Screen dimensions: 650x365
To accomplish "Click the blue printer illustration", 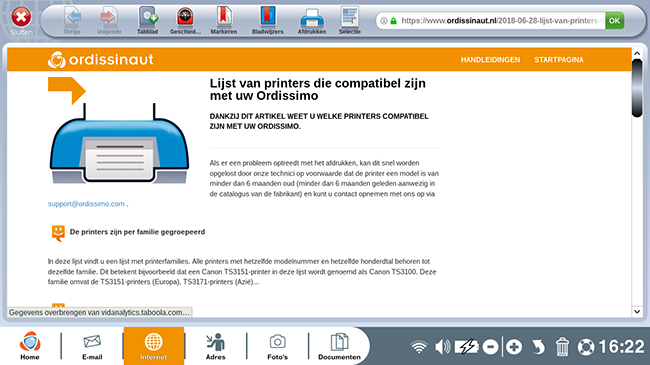I will tap(119, 143).
